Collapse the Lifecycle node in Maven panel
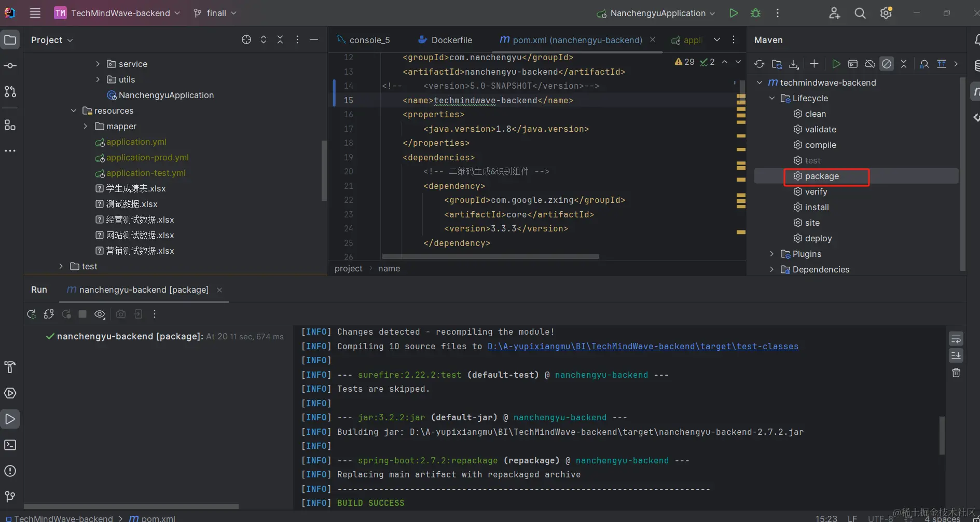Image resolution: width=980 pixels, height=522 pixels. point(771,98)
